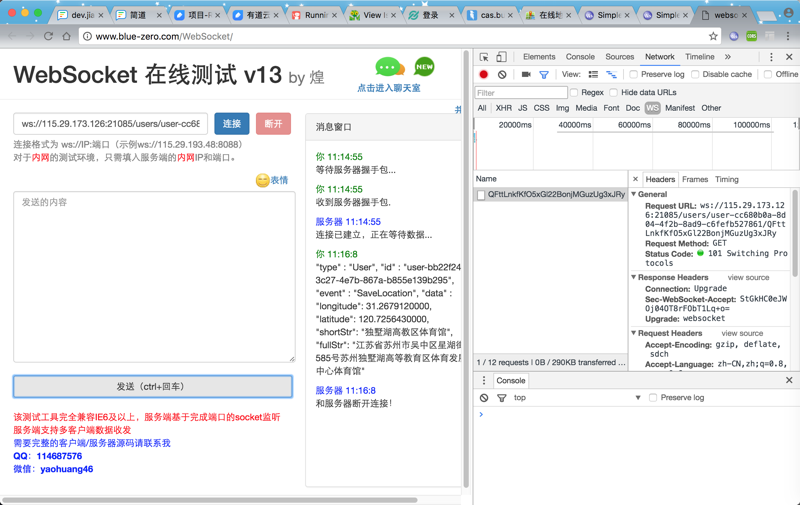
Task: Open the Frames tab of the request
Action: click(x=695, y=180)
